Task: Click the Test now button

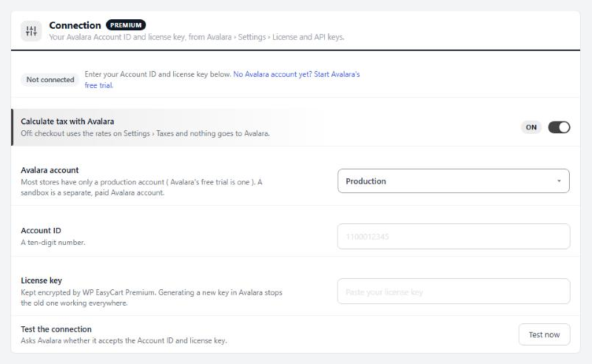Action: tap(544, 334)
